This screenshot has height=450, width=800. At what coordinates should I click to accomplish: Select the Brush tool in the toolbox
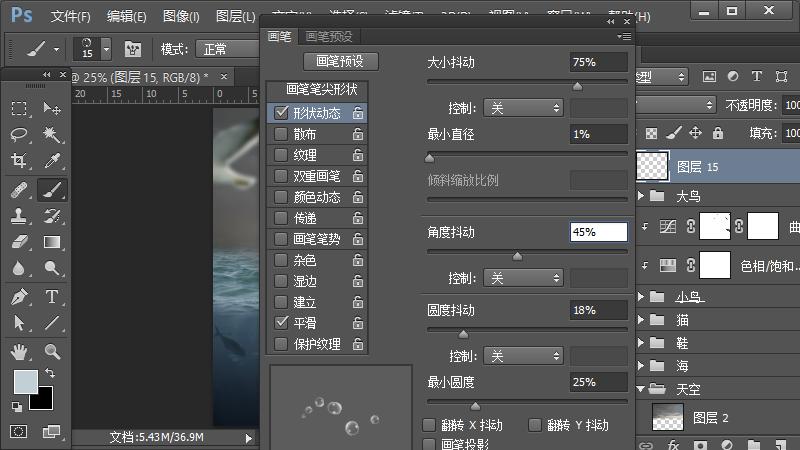(x=52, y=190)
